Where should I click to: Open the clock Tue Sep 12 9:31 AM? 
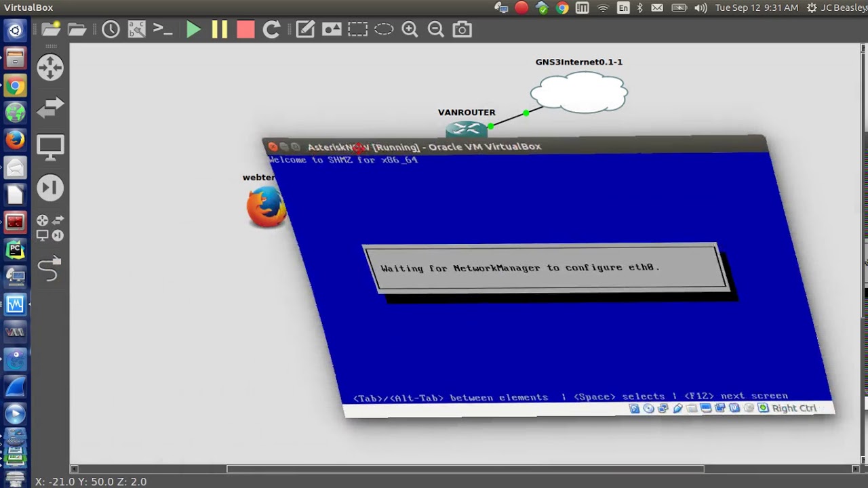coord(757,8)
